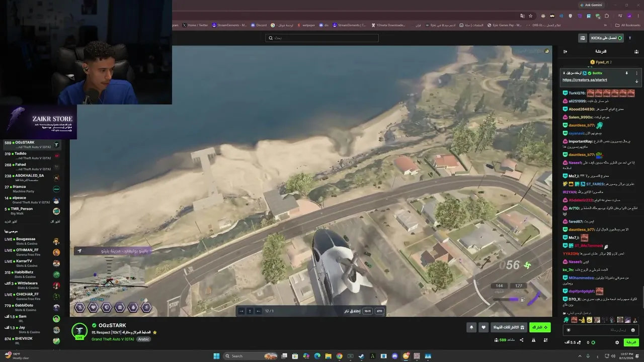Open the Grand Theft Auto V (GTA) category link
Viewport: 644px width, 362px height.
(x=113, y=339)
